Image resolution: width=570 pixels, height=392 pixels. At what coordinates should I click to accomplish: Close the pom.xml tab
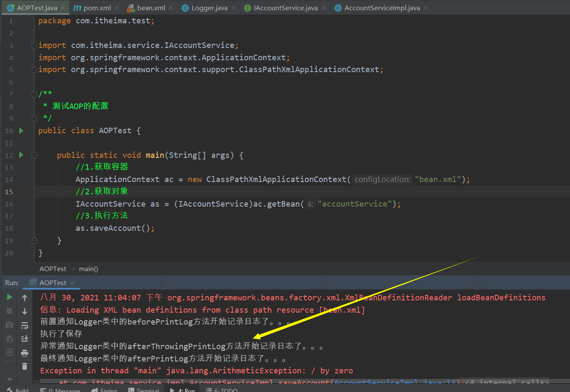pos(117,8)
